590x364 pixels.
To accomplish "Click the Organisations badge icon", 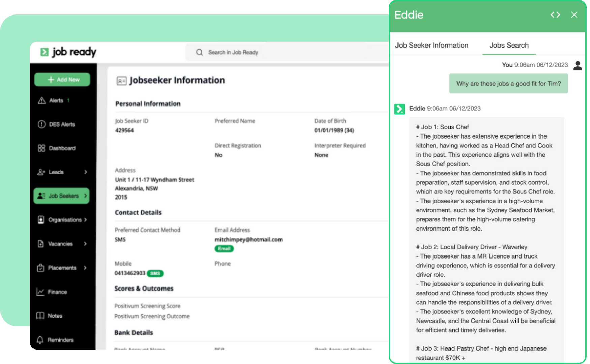I will click(x=41, y=220).
